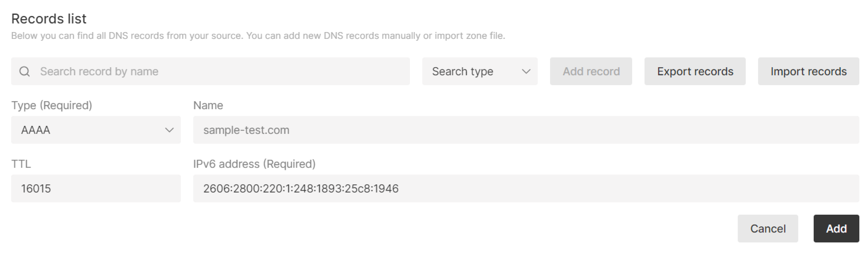Image resolution: width=868 pixels, height=256 pixels.
Task: Open the Type dropdown showing AAAA
Action: pyautogui.click(x=96, y=130)
